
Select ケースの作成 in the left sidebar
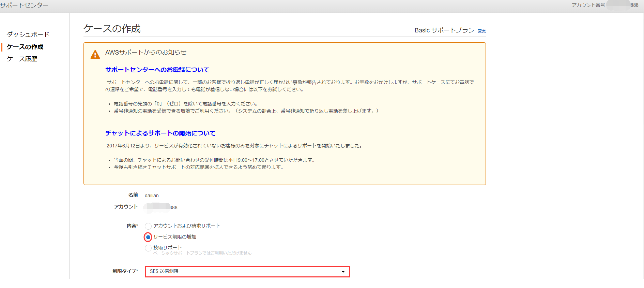pos(25,47)
